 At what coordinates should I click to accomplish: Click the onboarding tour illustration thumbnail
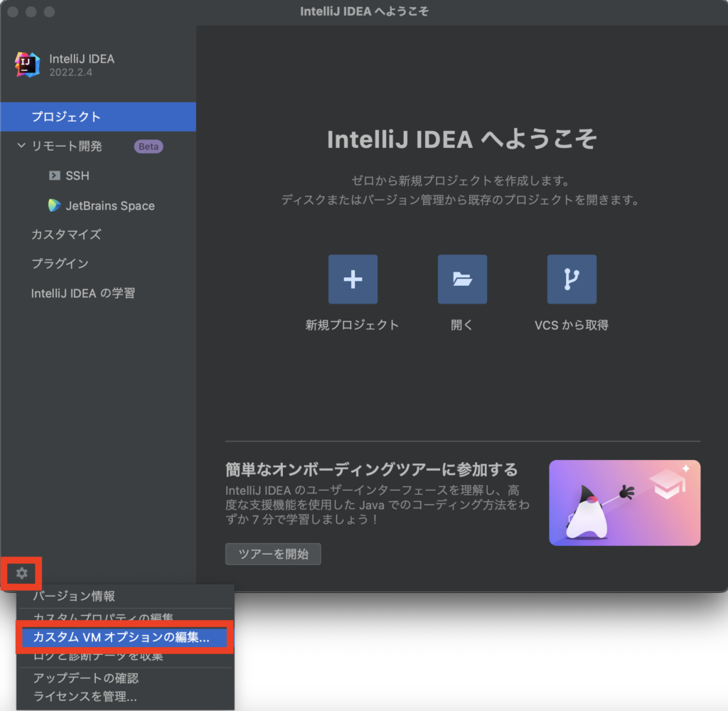coord(624,503)
